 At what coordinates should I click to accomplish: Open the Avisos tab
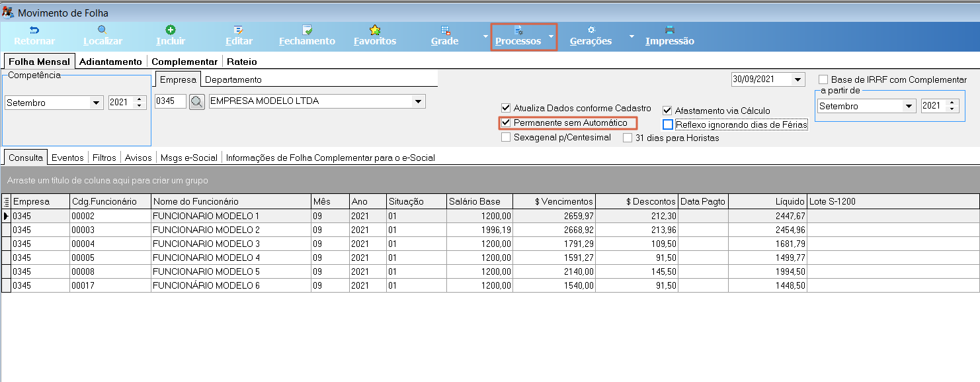[x=138, y=158]
